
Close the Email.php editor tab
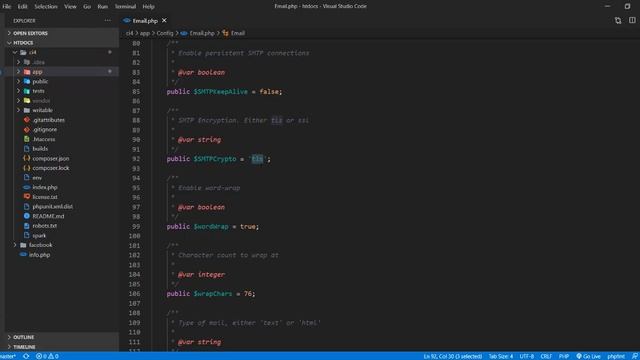pyautogui.click(x=164, y=20)
